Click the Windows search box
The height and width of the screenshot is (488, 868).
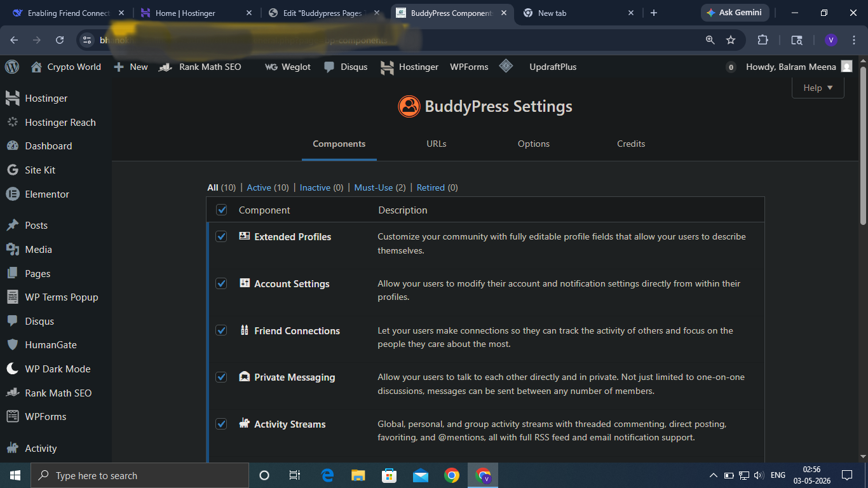click(140, 475)
